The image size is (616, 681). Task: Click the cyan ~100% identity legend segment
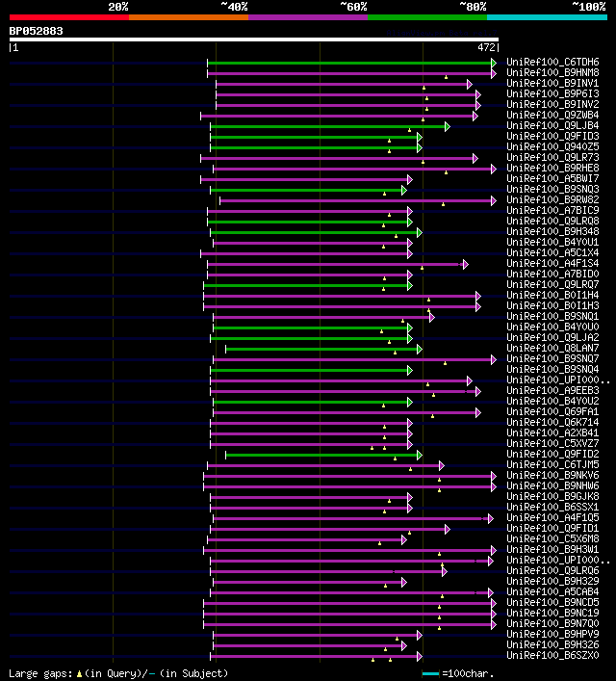(547, 17)
